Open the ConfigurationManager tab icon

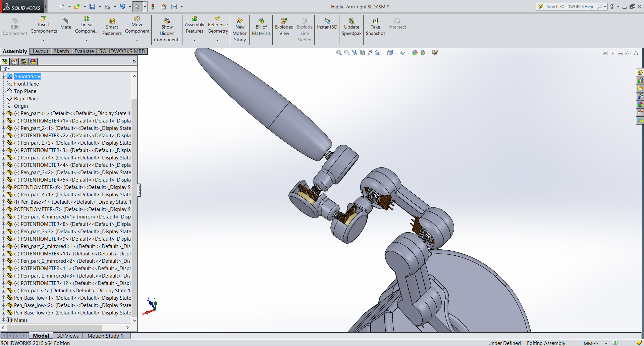(x=23, y=61)
